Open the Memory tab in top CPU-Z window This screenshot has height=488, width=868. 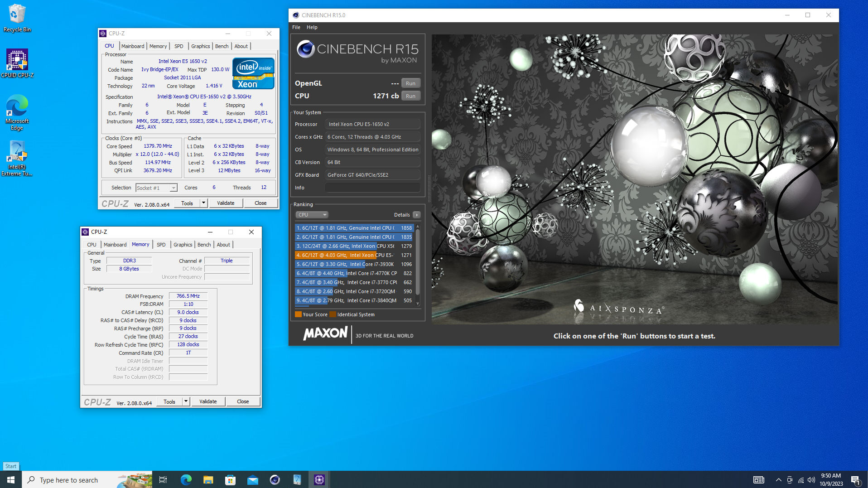(x=158, y=46)
